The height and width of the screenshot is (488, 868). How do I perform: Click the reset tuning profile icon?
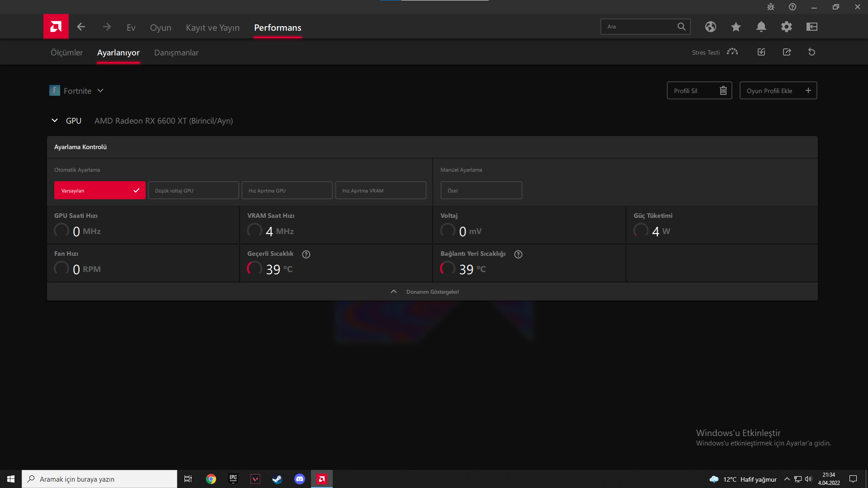click(811, 52)
